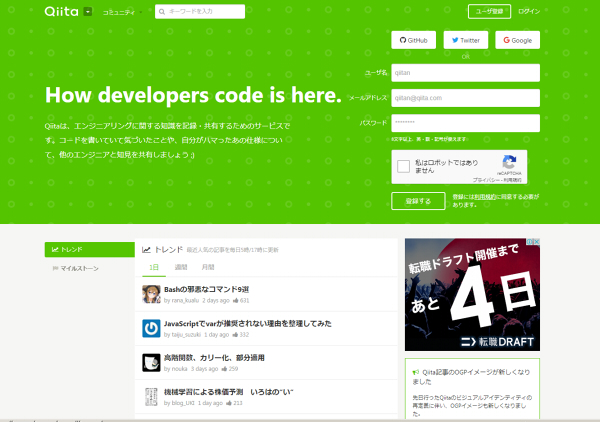
Task: Open article Bashの邪悪なコマンド9選
Action: click(x=206, y=290)
